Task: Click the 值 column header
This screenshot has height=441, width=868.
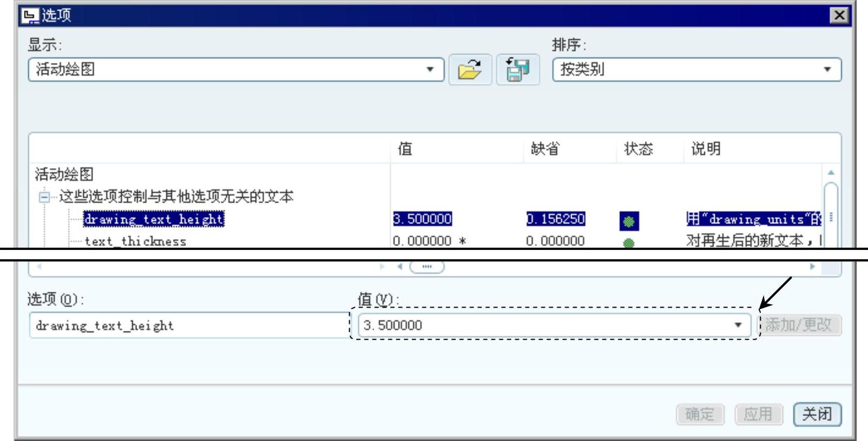Action: point(405,149)
